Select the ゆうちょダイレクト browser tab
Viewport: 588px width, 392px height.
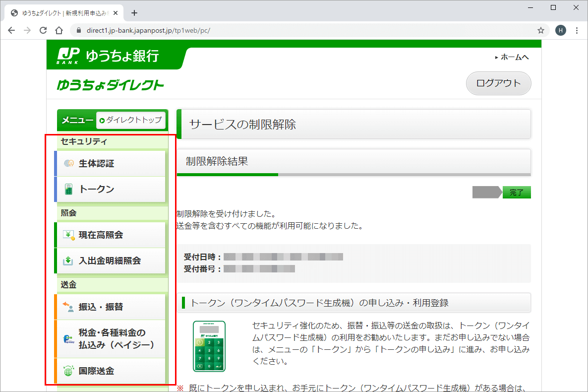point(63,13)
